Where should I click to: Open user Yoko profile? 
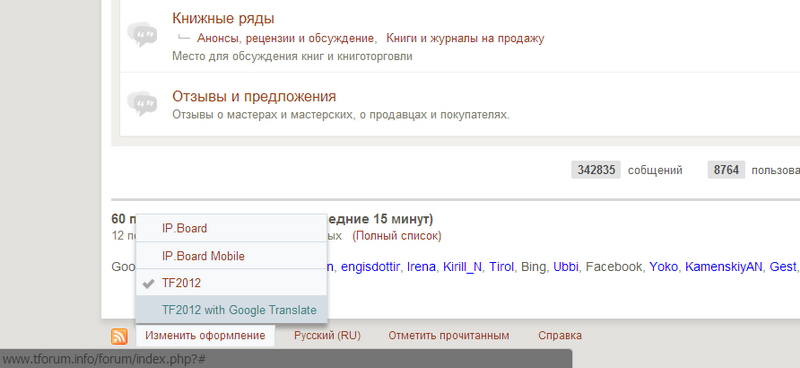663,266
